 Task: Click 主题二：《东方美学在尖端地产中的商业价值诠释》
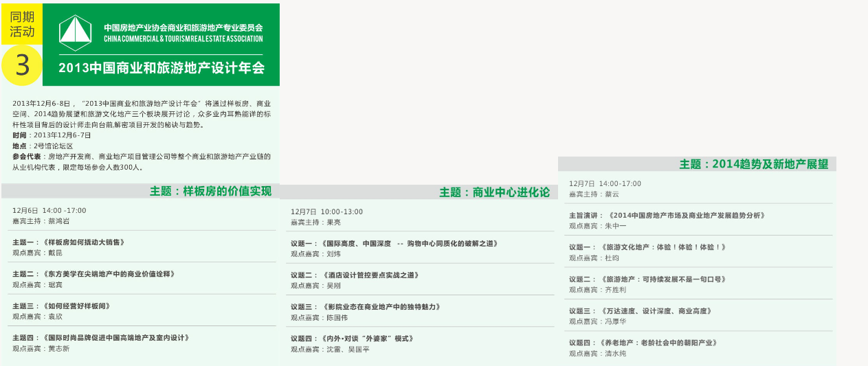(x=94, y=274)
